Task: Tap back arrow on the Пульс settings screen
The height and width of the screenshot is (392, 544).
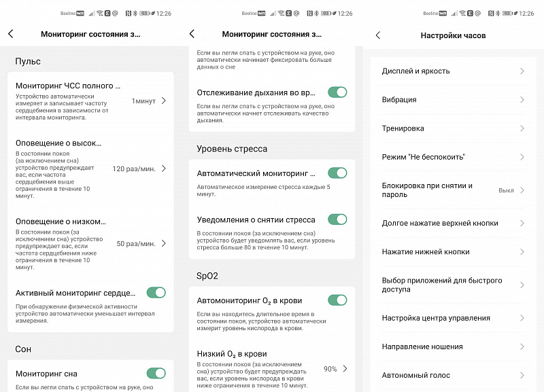Action: [x=11, y=34]
